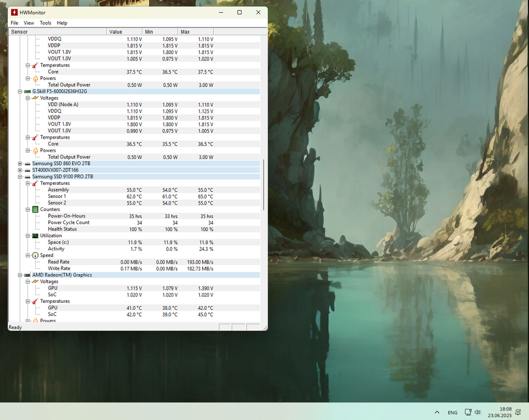
Task: Collapse the AMD Radeon(TM) Graphics node
Action: (20, 276)
